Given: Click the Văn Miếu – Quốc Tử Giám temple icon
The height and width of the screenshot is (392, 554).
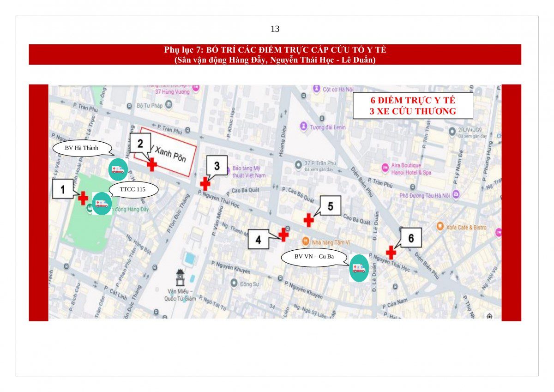Looking at the screenshot, I should click(x=180, y=278).
